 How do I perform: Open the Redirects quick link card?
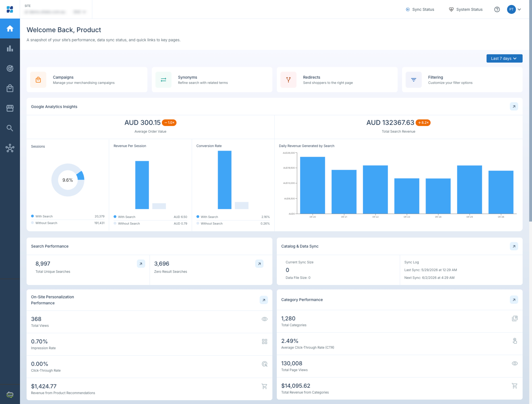click(x=337, y=80)
